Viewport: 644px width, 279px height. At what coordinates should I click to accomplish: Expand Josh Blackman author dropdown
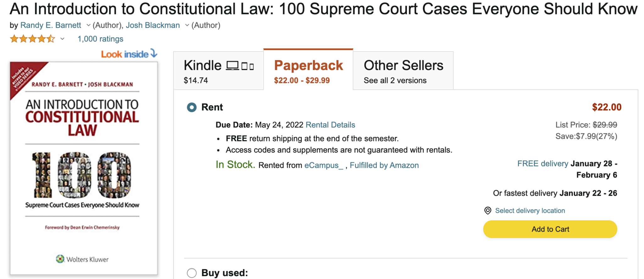187,25
